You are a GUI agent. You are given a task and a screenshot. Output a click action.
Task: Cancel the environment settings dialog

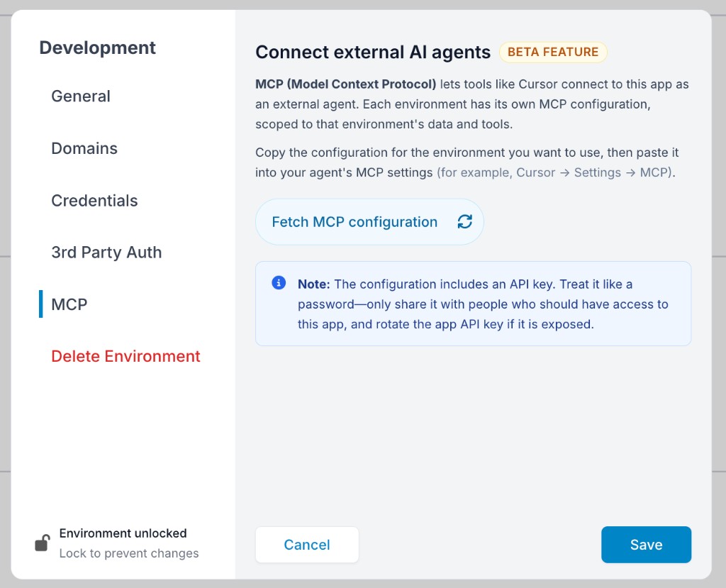[307, 545]
